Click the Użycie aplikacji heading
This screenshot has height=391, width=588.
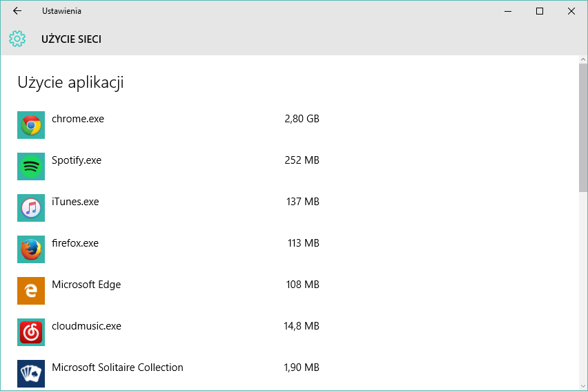tap(70, 83)
